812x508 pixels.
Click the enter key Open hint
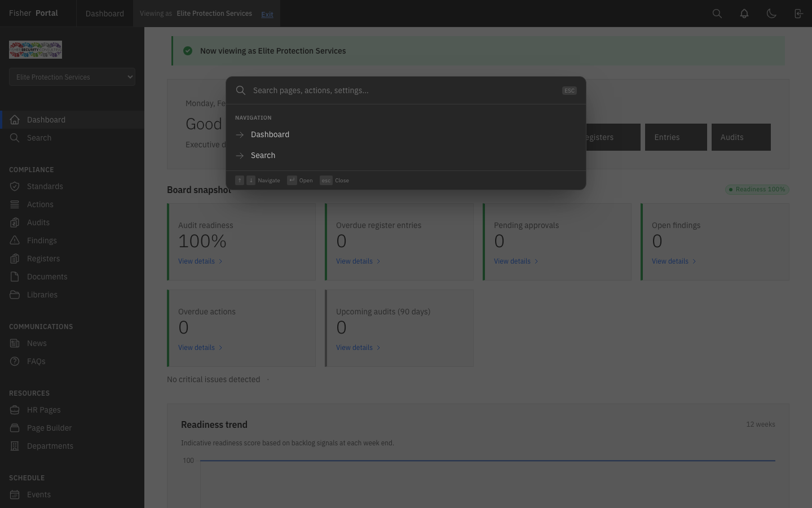coord(299,181)
